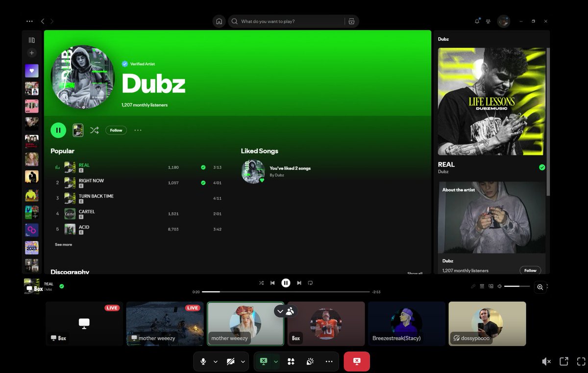Expand screen share options chevron

point(276,362)
